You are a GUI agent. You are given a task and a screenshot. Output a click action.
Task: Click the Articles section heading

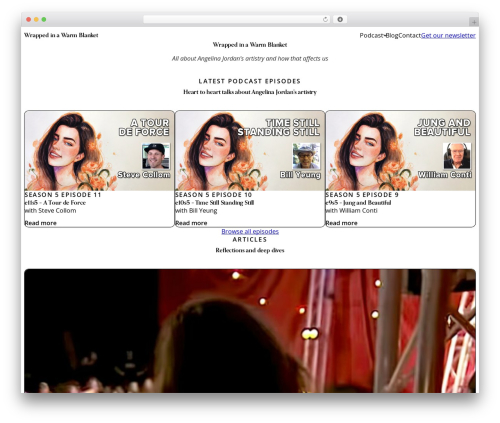pos(250,240)
